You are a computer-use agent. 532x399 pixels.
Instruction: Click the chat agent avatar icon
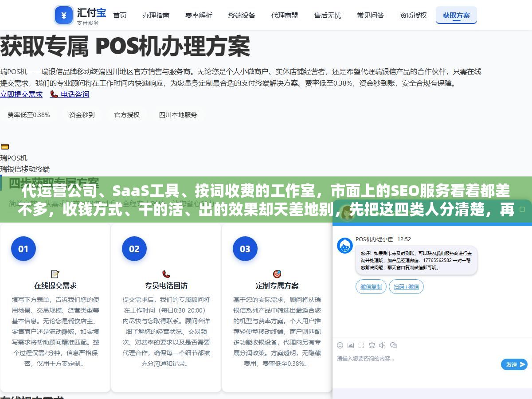[x=345, y=246]
